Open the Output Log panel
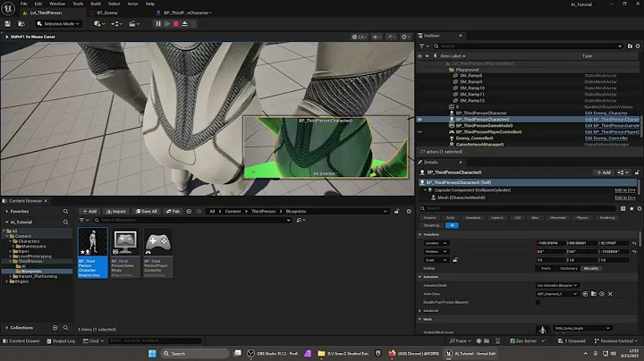Viewport: 644px width, 361px height. pos(61,341)
